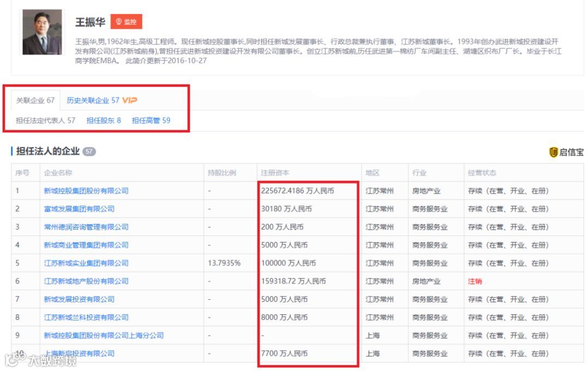This screenshot has height=371, width=588.
Task: Select 担任高管 59 filter
Action: [151, 120]
